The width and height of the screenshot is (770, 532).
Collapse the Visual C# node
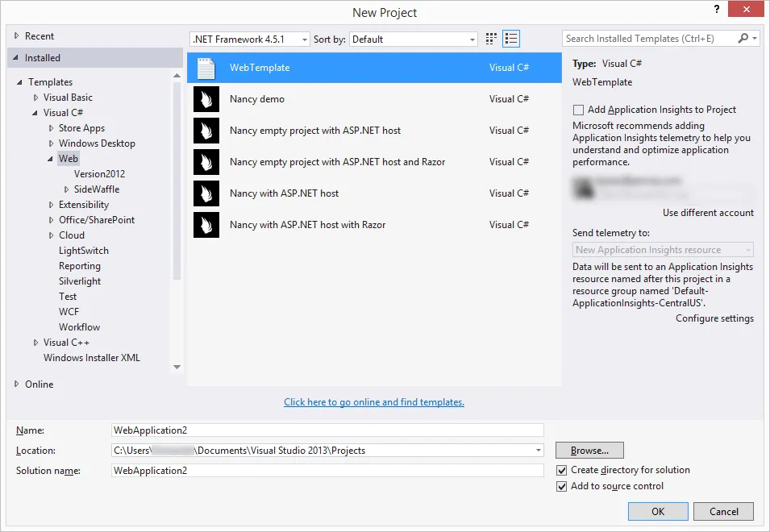click(x=35, y=113)
